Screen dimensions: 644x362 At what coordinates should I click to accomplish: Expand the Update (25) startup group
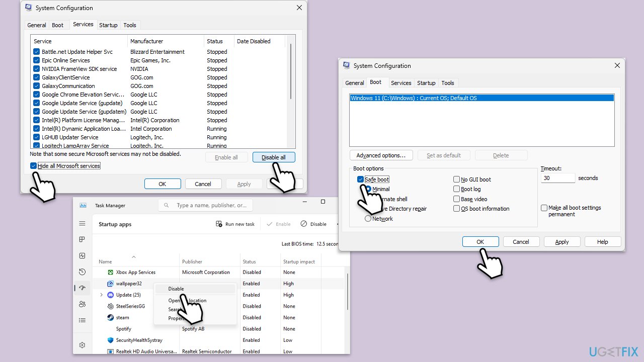click(x=101, y=295)
